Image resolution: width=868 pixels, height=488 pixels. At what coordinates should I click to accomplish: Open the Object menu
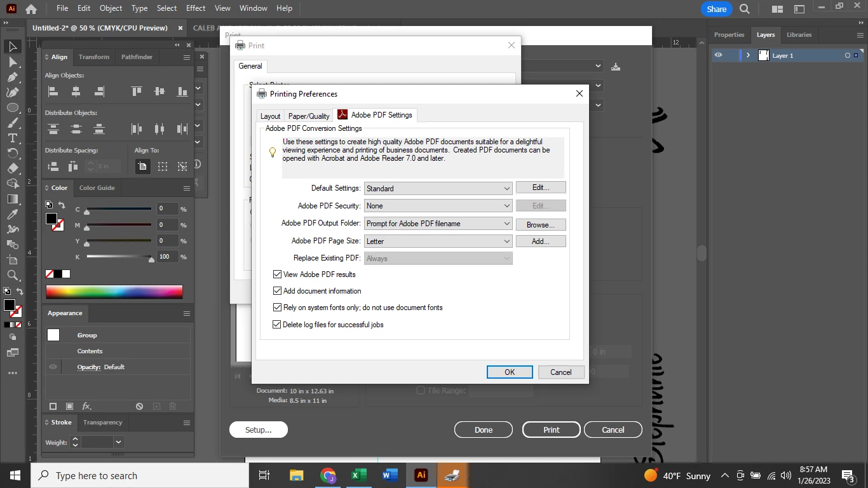(111, 8)
